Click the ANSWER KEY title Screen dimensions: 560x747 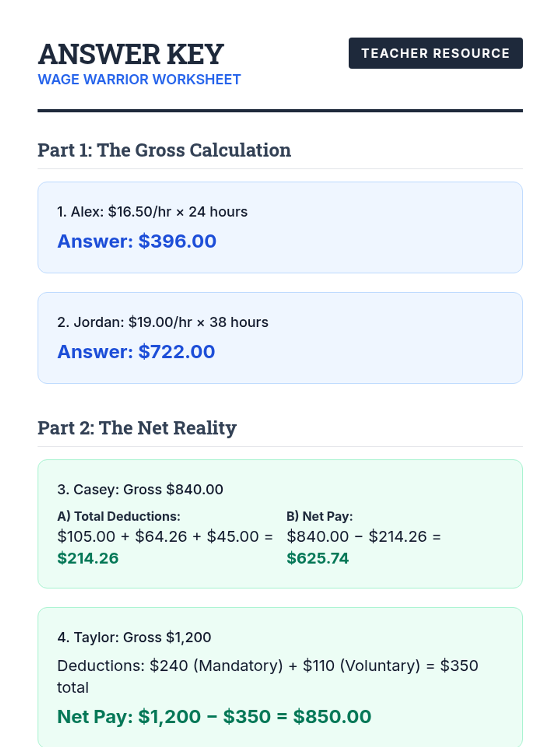(131, 54)
